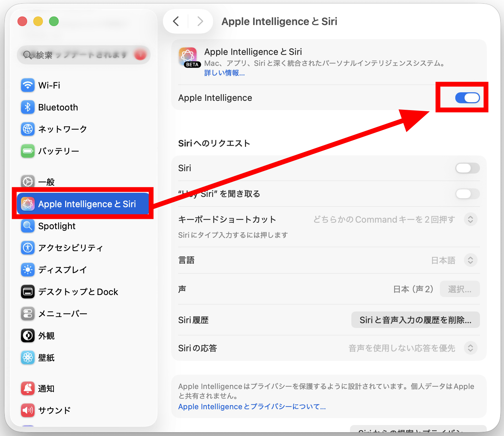
Task: Open the 詳しい情報 link
Action: (x=224, y=73)
